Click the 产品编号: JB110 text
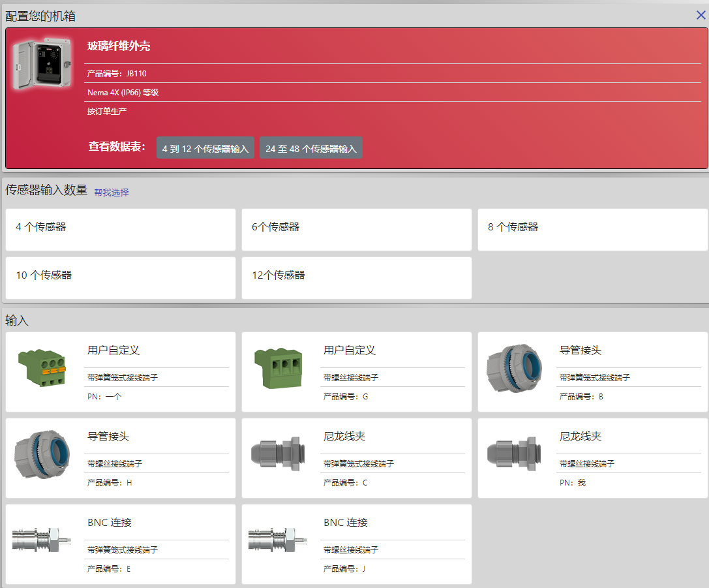Screen dimensions: 709x588 pyautogui.click(x=117, y=73)
